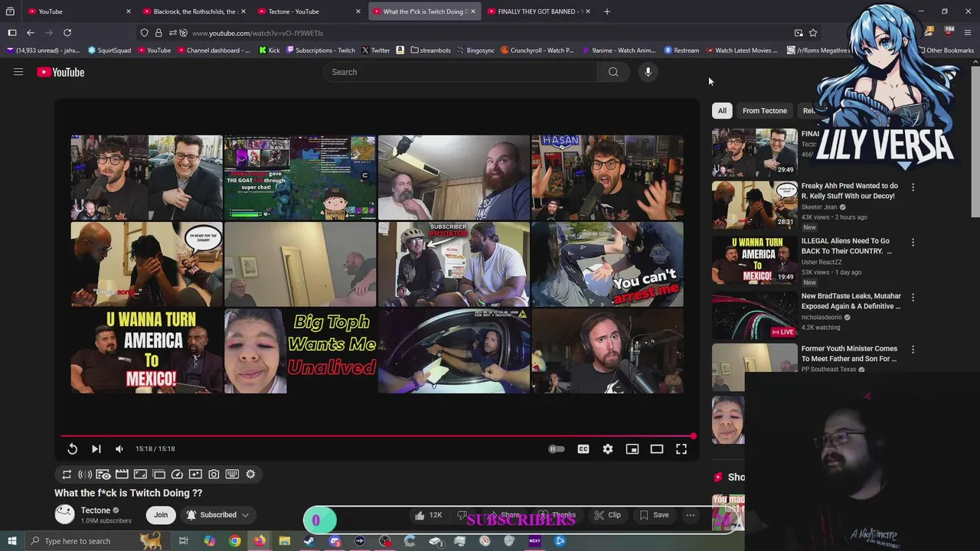The width and height of the screenshot is (980, 551).
Task: Open extension settings cog below player
Action: click(250, 474)
